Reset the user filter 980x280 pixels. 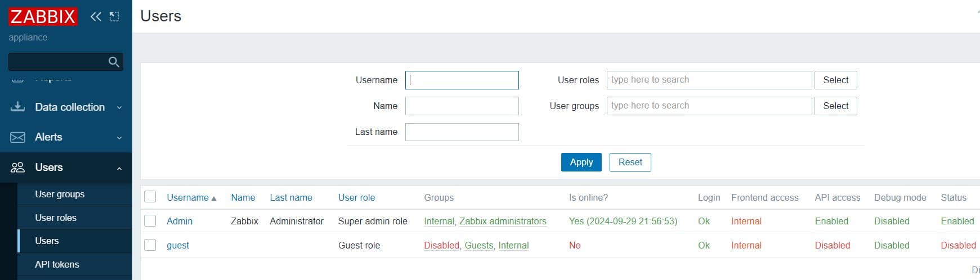[x=630, y=162]
